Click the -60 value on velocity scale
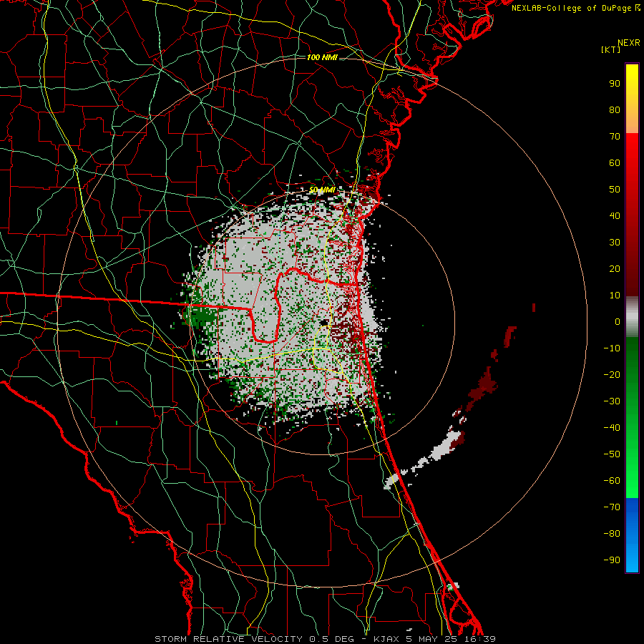644x644 pixels. [612, 481]
